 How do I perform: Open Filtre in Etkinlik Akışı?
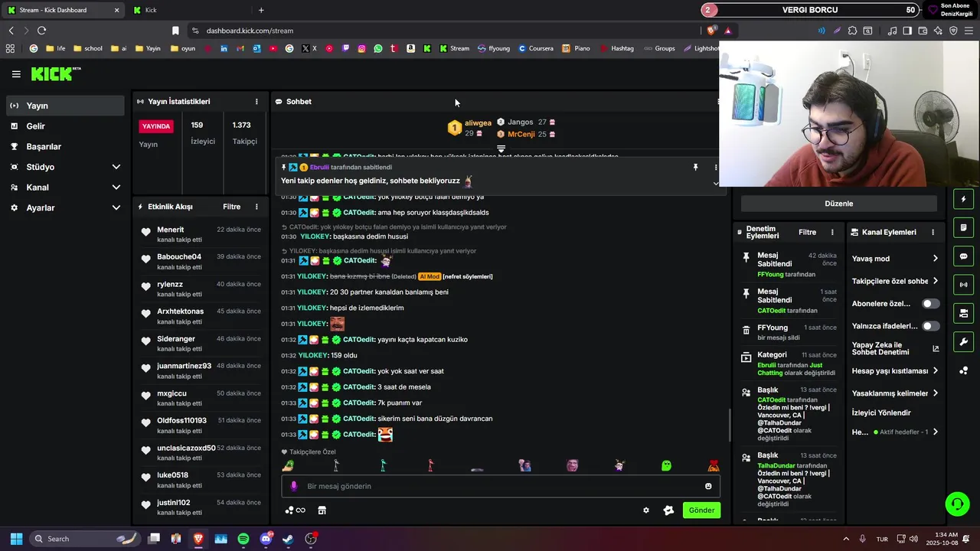(x=231, y=207)
